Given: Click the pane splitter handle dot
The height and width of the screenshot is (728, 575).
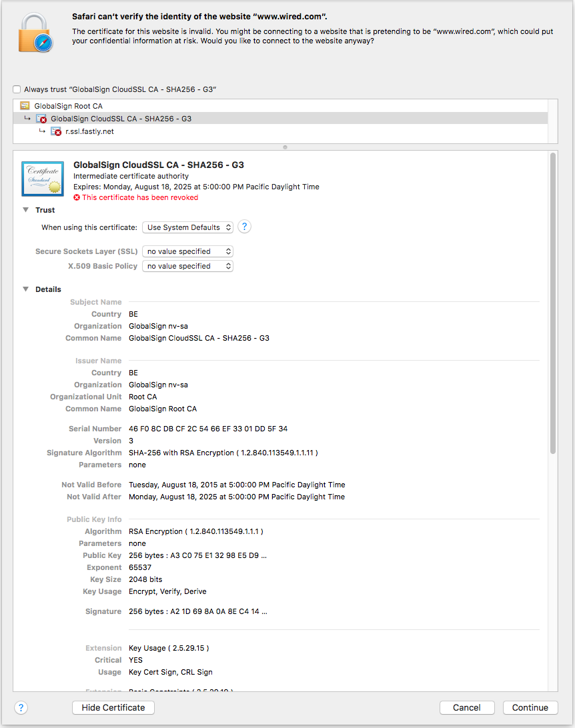Looking at the screenshot, I should coord(285,147).
